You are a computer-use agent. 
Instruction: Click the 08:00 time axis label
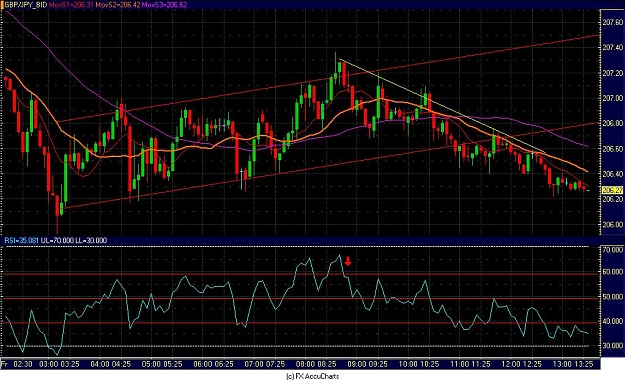coord(306,364)
